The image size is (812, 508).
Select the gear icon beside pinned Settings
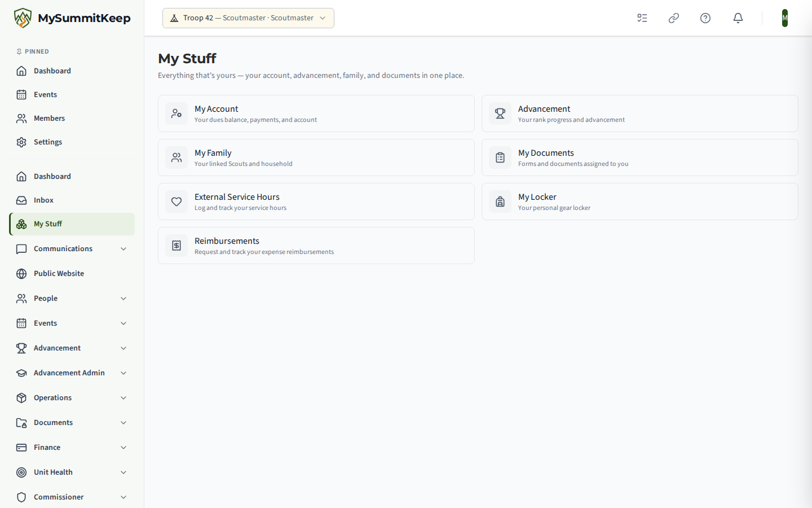coord(21,142)
